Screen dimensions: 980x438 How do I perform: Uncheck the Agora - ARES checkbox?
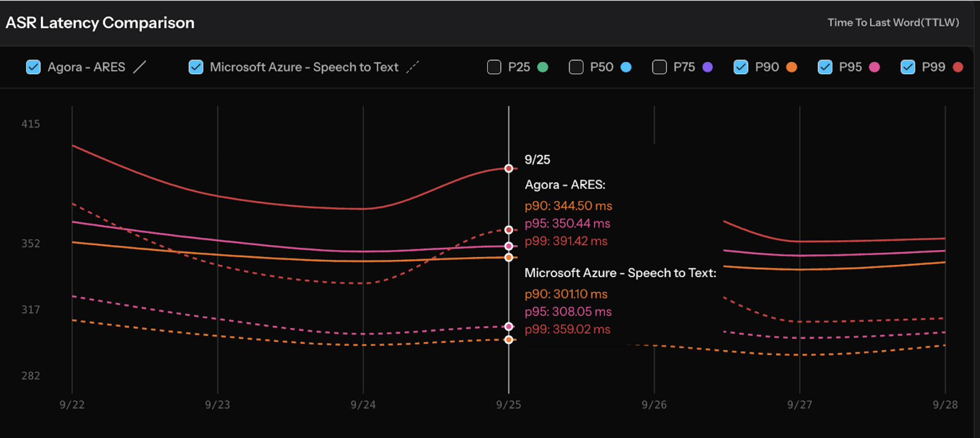point(33,67)
